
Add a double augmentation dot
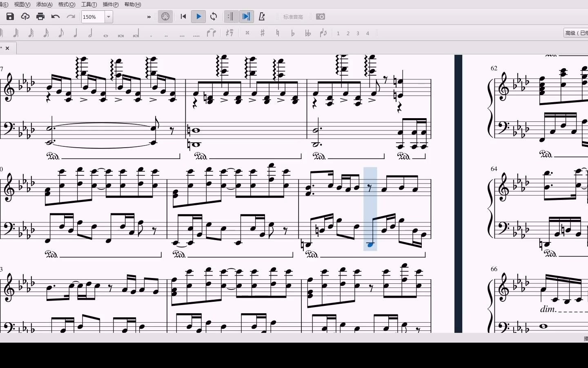coord(166,36)
